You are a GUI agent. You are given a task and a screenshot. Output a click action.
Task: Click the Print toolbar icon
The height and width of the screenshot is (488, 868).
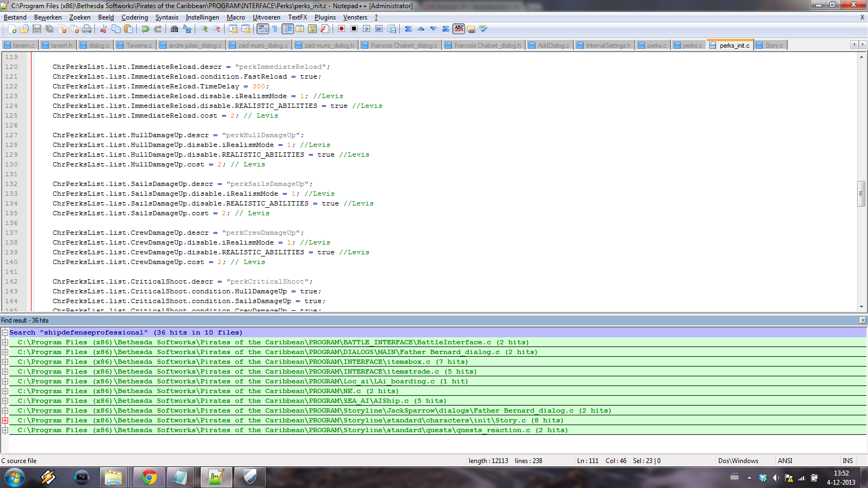pos(87,29)
